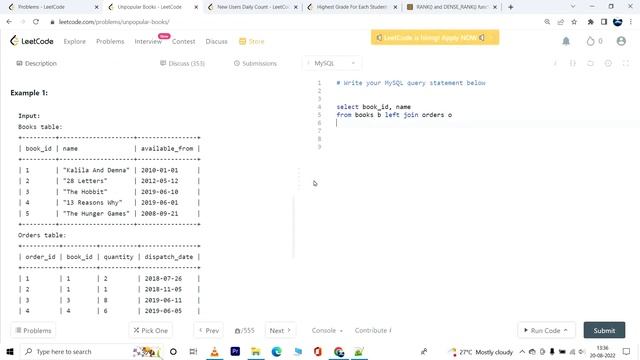Place cursor on the select book_id line
The width and height of the screenshot is (640, 360).
373,107
